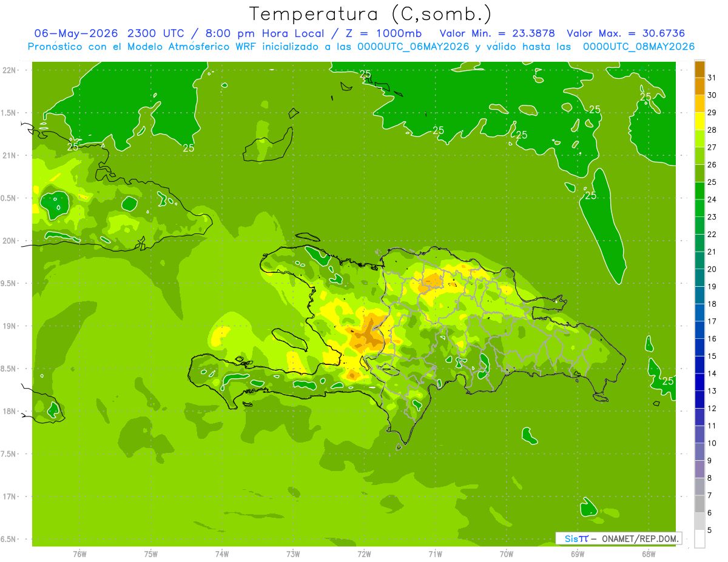Click the Valor Min. = 23.3878 text
This screenshot has height=562, width=728.
[497, 33]
